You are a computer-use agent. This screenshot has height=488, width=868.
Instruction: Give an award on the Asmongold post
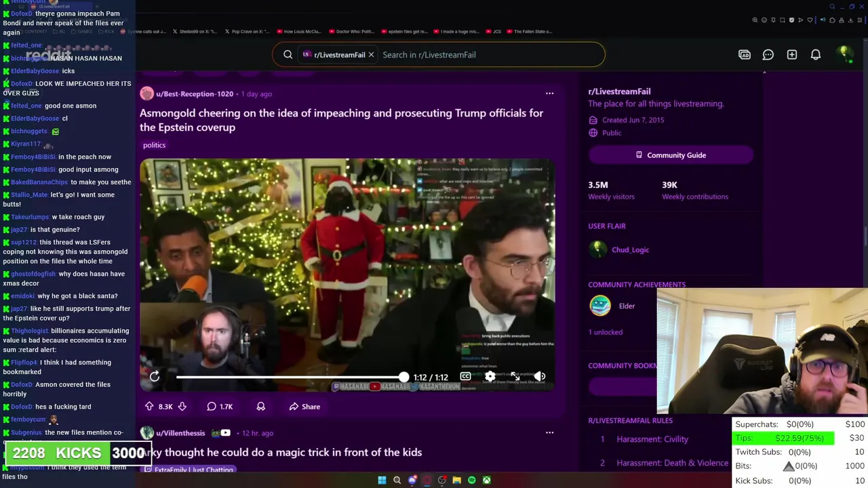point(261,407)
